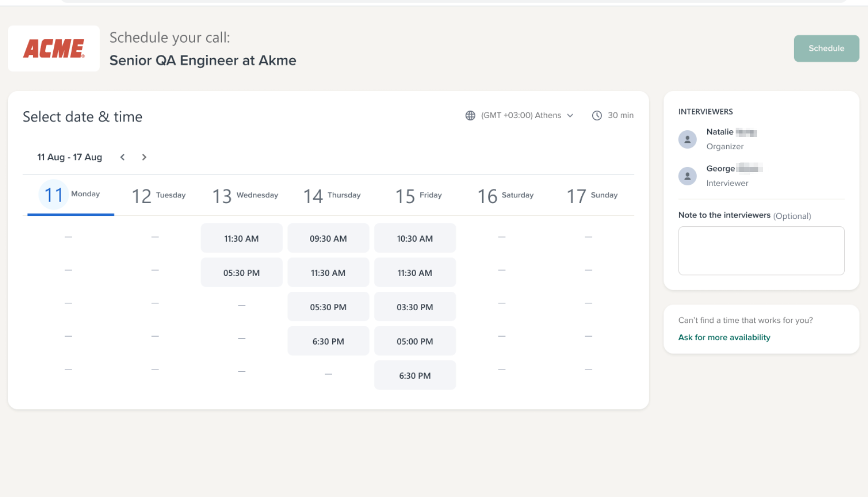The height and width of the screenshot is (497, 868).
Task: Go to previous week with left arrow
Action: [122, 157]
